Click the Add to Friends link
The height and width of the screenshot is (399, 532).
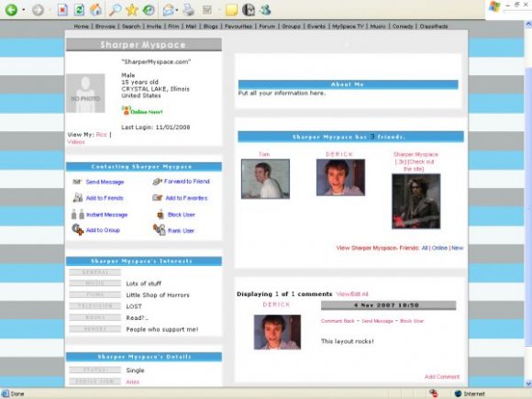pyautogui.click(x=105, y=198)
